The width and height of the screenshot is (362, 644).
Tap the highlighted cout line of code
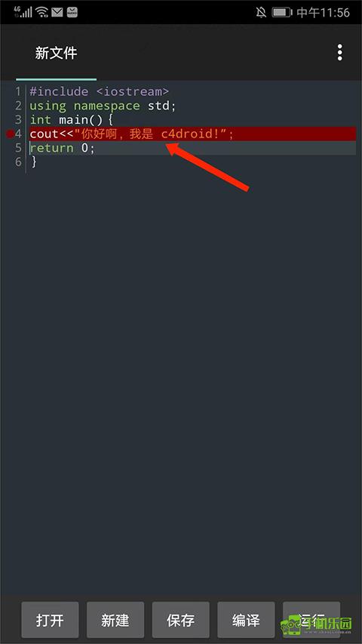pos(192,134)
